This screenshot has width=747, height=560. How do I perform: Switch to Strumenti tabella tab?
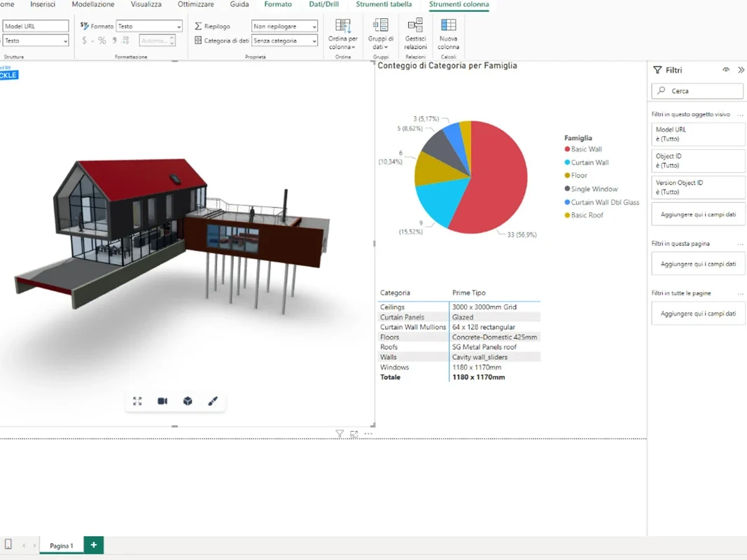pyautogui.click(x=384, y=4)
